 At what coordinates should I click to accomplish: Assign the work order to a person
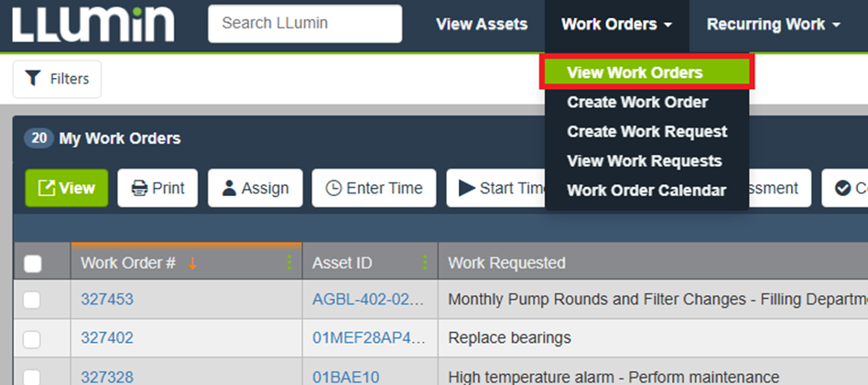255,188
